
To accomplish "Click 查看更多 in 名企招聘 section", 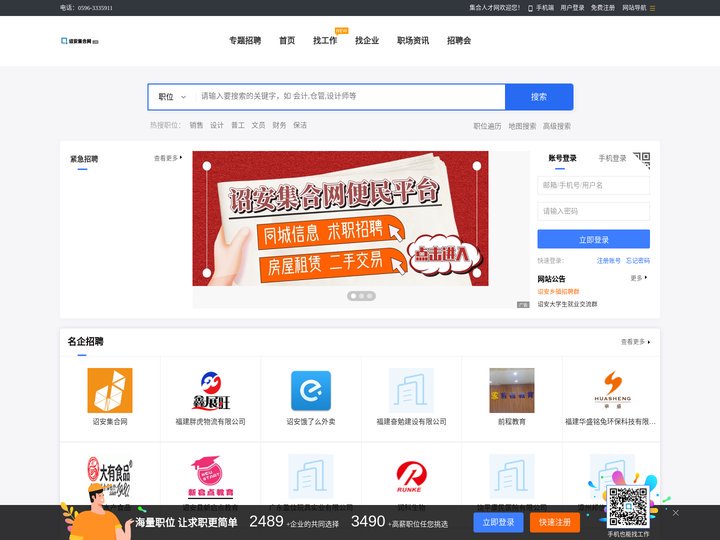I will [636, 342].
